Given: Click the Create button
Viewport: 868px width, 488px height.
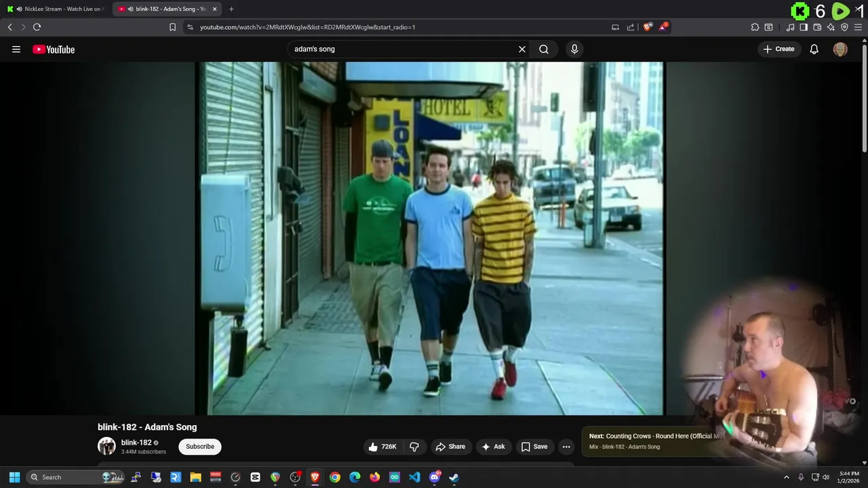Looking at the screenshot, I should click(x=778, y=49).
